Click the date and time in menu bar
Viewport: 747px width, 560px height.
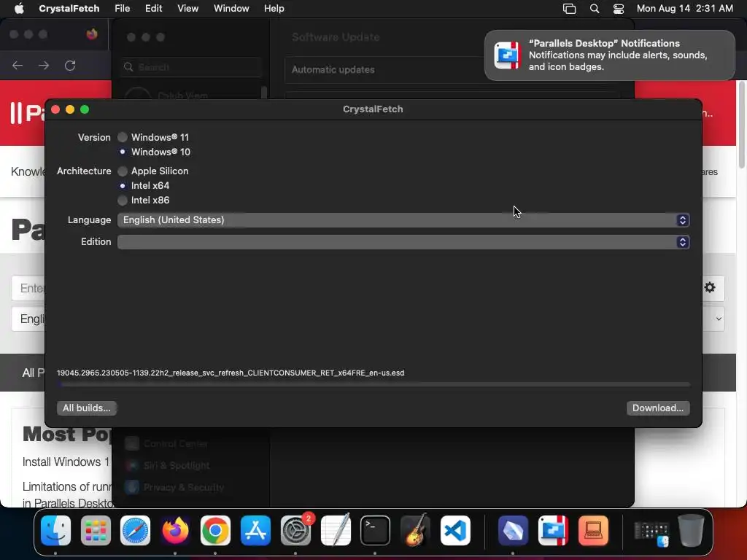click(x=684, y=8)
